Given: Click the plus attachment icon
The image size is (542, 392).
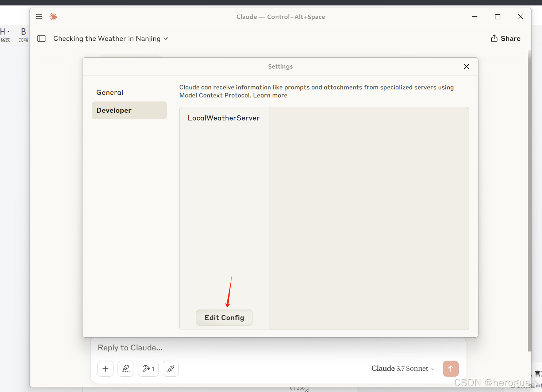Looking at the screenshot, I should [105, 369].
